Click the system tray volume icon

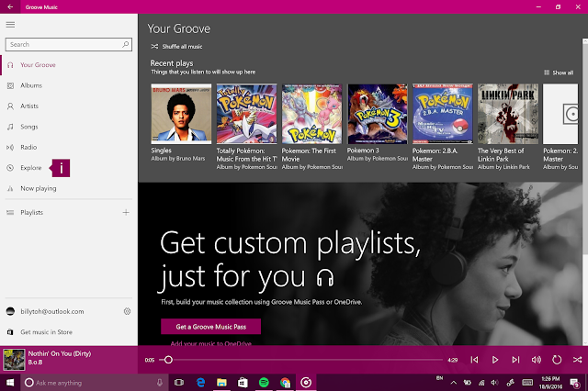point(494,383)
